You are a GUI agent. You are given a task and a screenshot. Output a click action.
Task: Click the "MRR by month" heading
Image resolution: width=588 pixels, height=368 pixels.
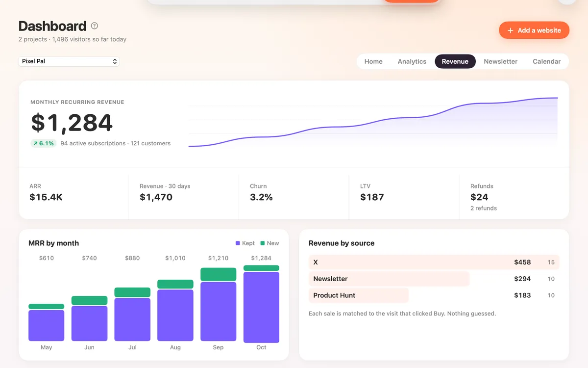click(x=54, y=243)
